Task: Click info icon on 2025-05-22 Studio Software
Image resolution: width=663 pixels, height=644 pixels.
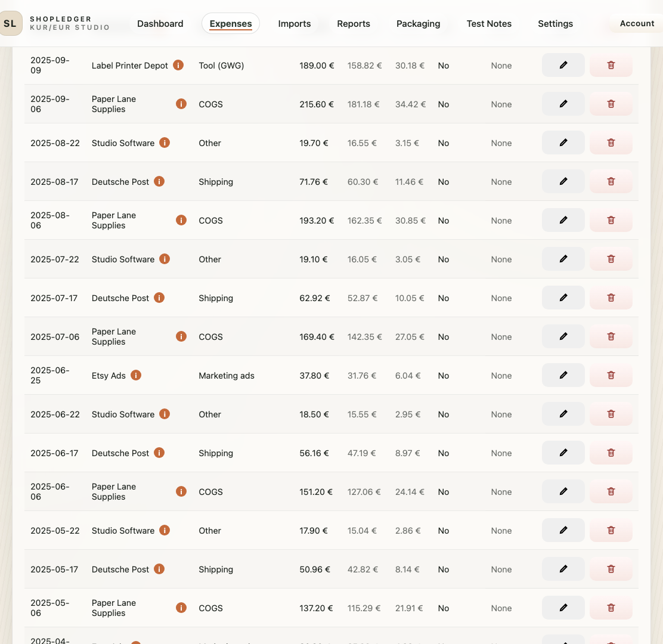Action: [165, 530]
